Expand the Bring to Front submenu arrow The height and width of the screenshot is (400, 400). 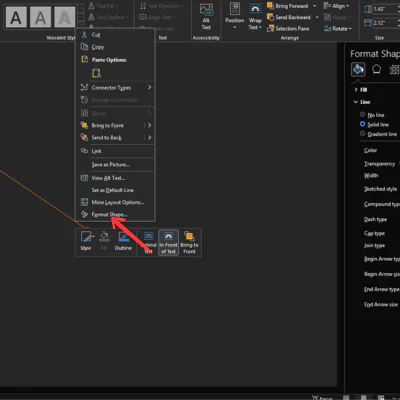(149, 125)
